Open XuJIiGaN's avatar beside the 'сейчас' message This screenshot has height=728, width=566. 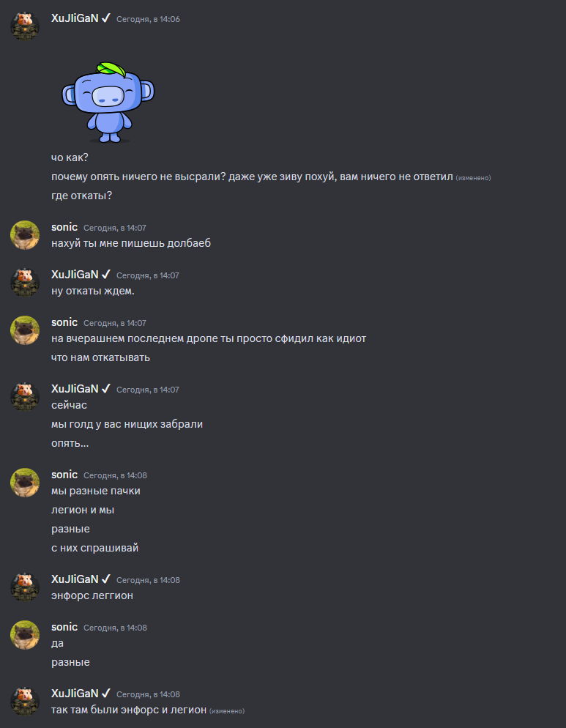(x=25, y=397)
